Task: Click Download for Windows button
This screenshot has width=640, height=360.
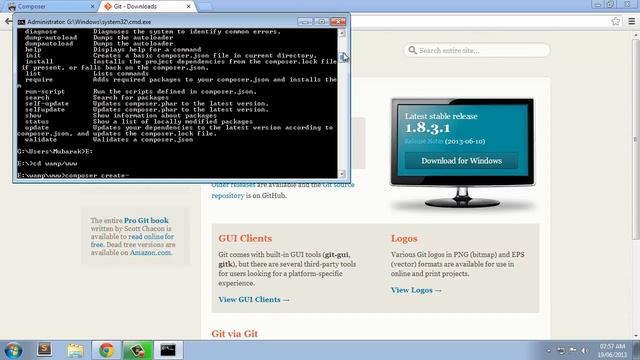Action: tap(461, 161)
